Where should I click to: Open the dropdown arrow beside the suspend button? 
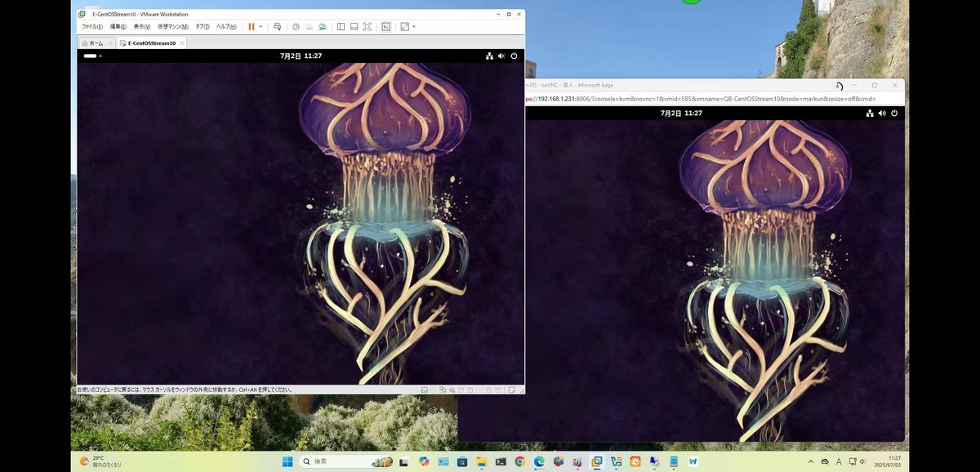261,26
